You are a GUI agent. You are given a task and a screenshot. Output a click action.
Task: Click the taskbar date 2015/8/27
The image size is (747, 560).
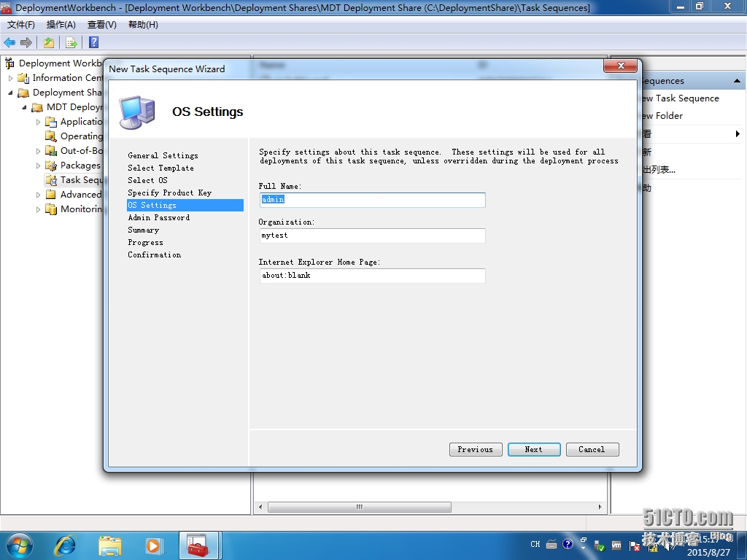708,553
